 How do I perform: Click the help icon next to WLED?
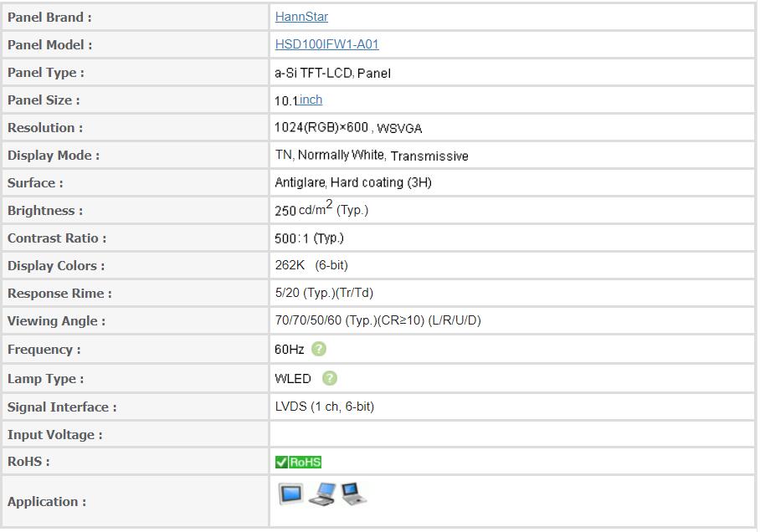(x=330, y=378)
